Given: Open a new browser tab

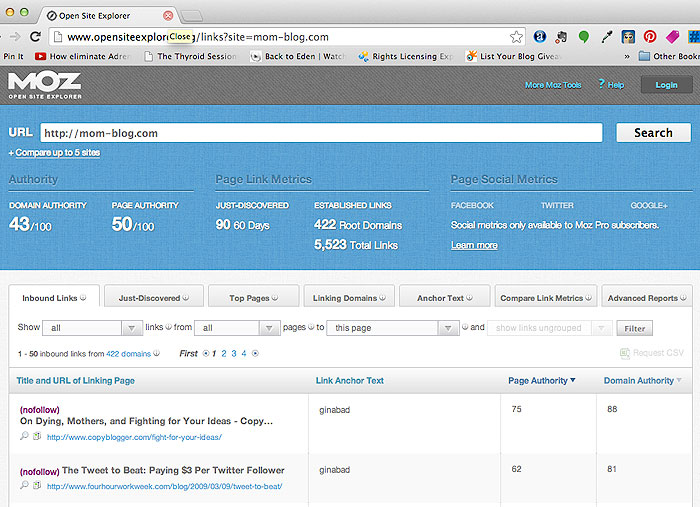Looking at the screenshot, I should coord(192,16).
